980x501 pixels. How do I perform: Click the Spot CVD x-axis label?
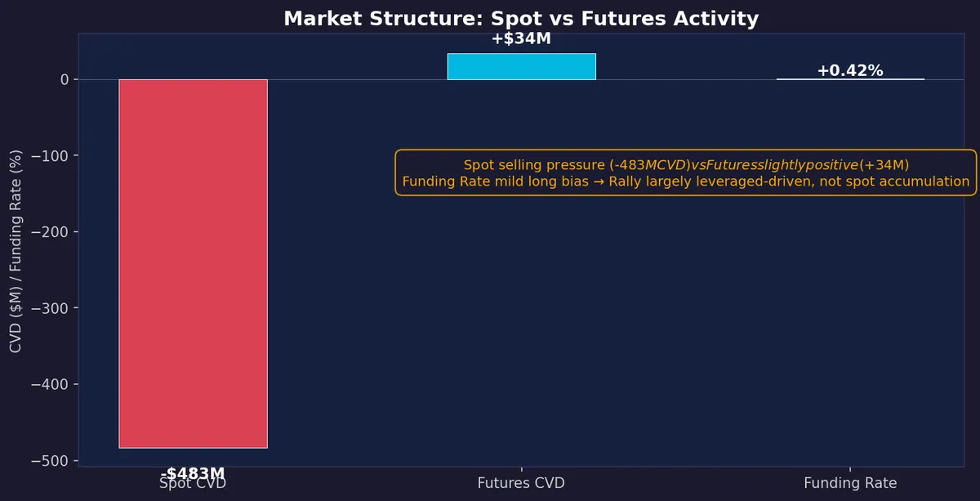(193, 483)
